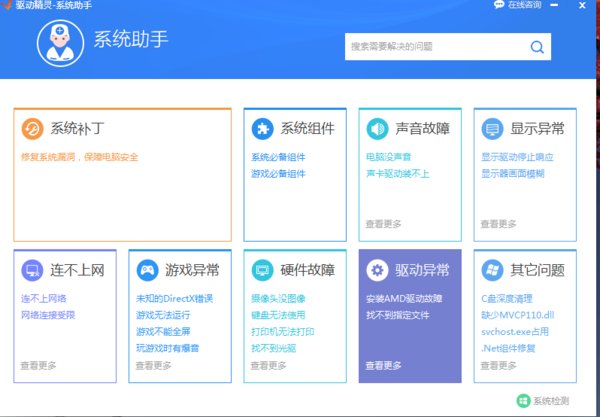
Task: Open 键盘无法使用 link
Action: click(278, 315)
